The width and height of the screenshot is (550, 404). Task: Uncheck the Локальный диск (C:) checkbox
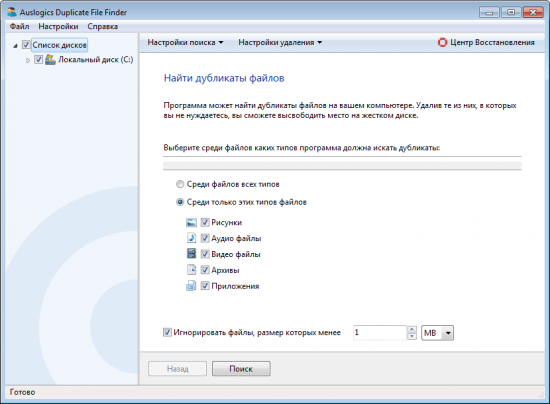point(39,60)
